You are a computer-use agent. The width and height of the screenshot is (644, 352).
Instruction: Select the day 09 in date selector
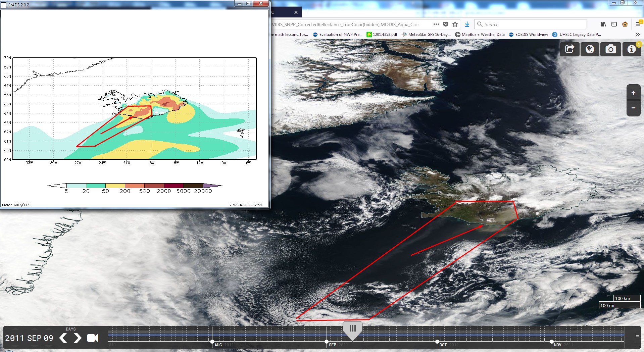(x=49, y=338)
